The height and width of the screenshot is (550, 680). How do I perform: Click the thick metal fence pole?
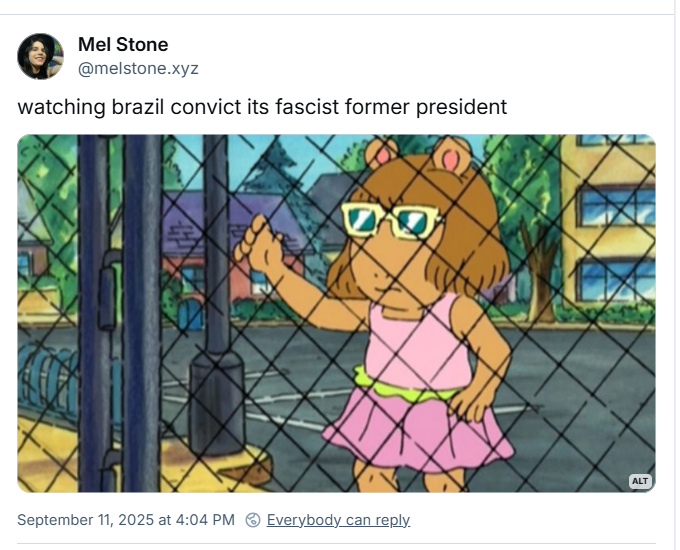point(141,310)
